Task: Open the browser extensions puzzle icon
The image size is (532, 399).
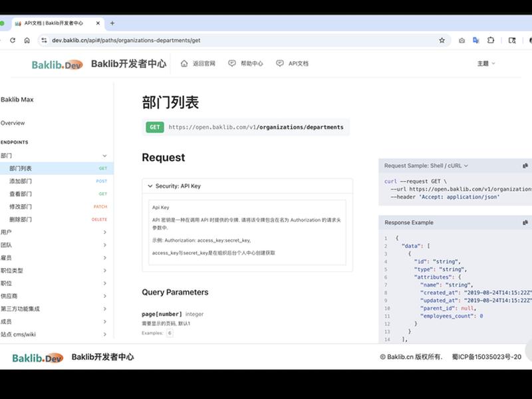Action: click(491, 41)
